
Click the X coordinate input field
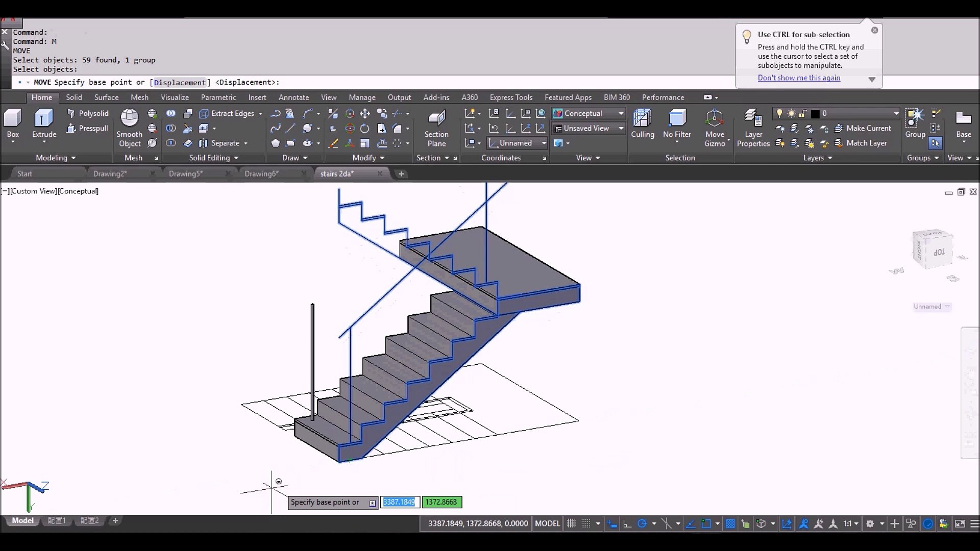pyautogui.click(x=399, y=502)
